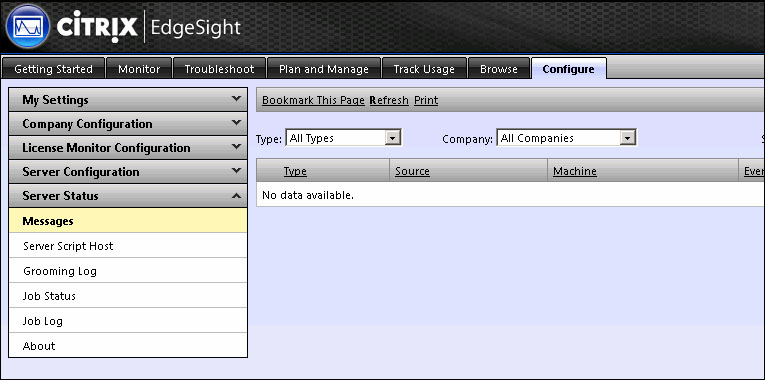The height and width of the screenshot is (380, 765).
Task: Expand the Company Configuration section
Action: [x=128, y=124]
